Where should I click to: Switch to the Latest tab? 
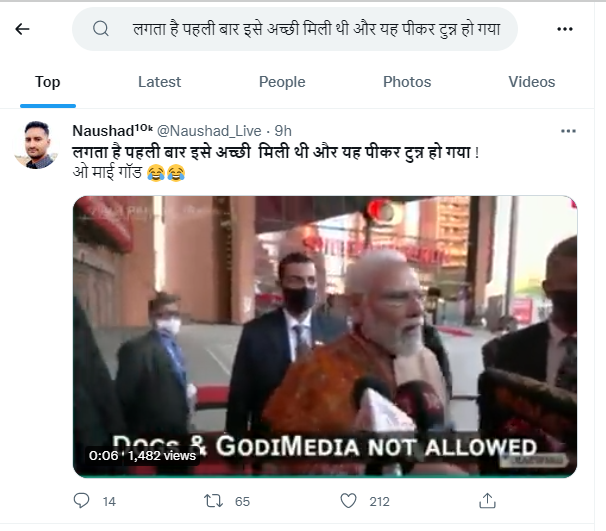159,82
